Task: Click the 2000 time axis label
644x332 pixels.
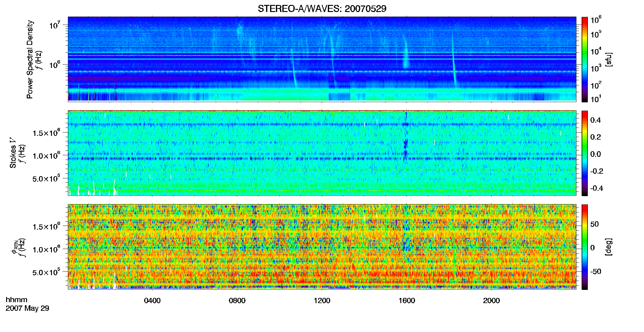Action: point(492,301)
